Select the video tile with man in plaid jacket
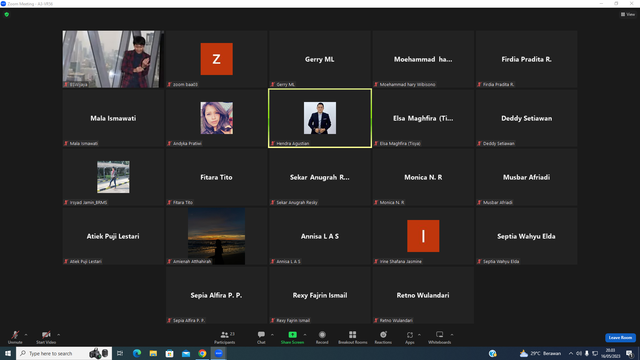Image resolution: width=640 pixels, height=360 pixels. (113, 59)
